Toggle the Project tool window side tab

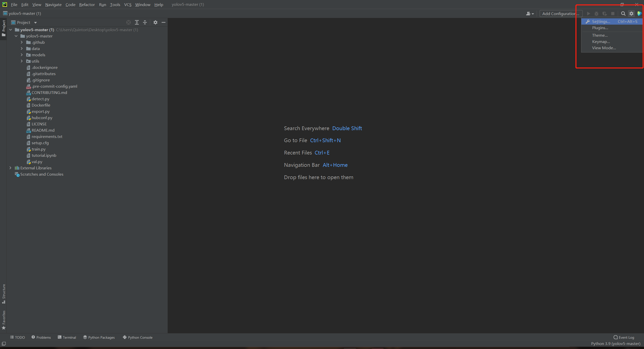4,28
